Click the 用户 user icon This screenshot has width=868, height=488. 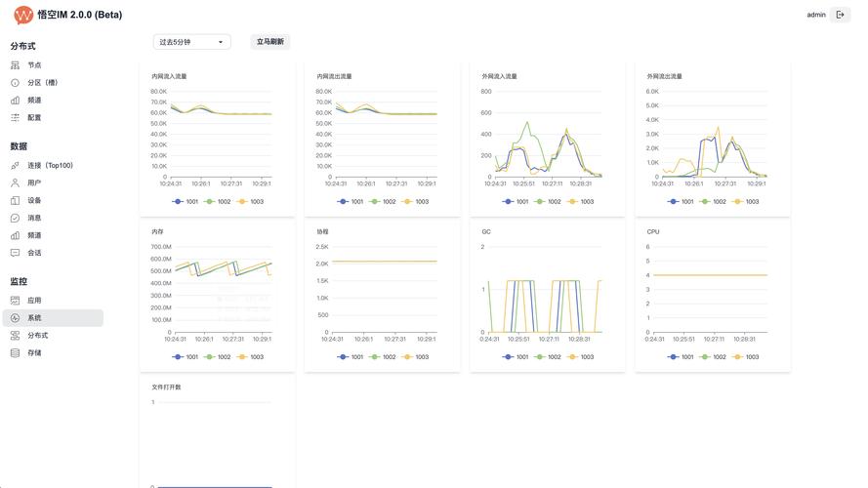pyautogui.click(x=15, y=183)
